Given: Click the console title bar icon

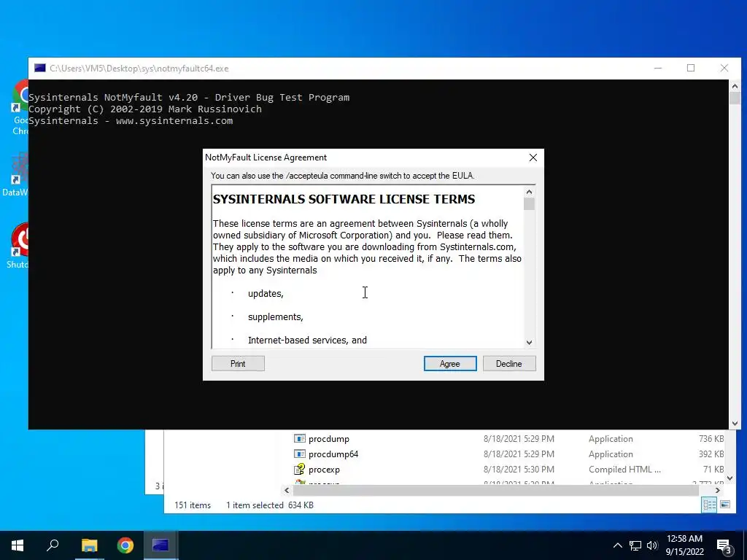Looking at the screenshot, I should pyautogui.click(x=40, y=68).
